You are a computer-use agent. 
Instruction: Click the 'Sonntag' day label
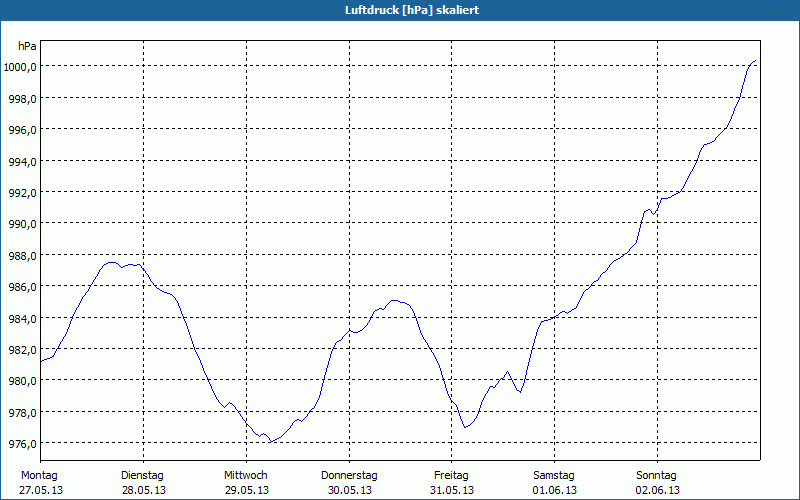click(656, 476)
